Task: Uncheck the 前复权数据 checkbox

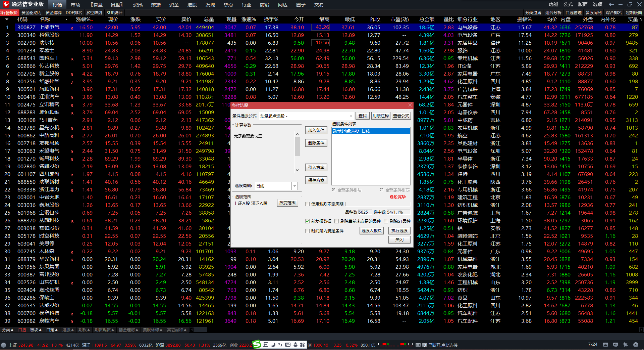Action: click(x=307, y=221)
